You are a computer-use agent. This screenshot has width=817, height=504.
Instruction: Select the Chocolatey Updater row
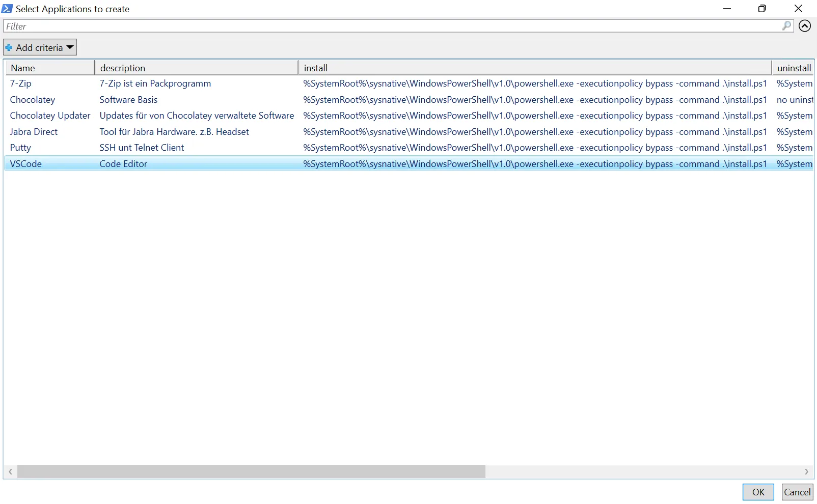[x=409, y=116]
